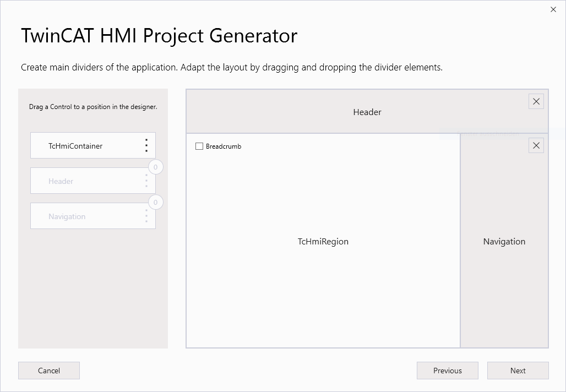Close the Project Generator window
The height and width of the screenshot is (392, 566).
pyautogui.click(x=553, y=9)
